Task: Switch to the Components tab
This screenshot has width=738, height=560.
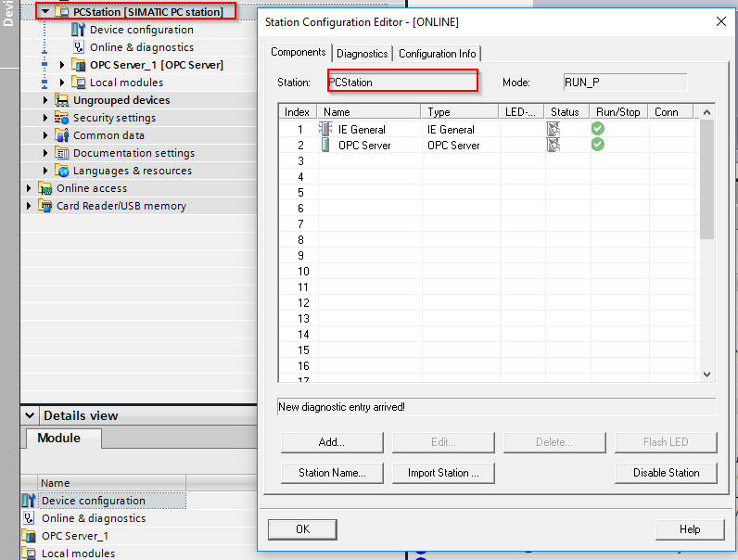Action: point(298,52)
